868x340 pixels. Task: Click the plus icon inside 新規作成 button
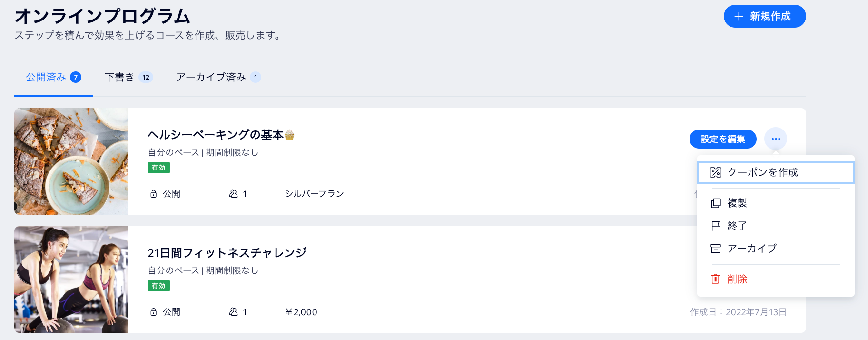(x=738, y=16)
